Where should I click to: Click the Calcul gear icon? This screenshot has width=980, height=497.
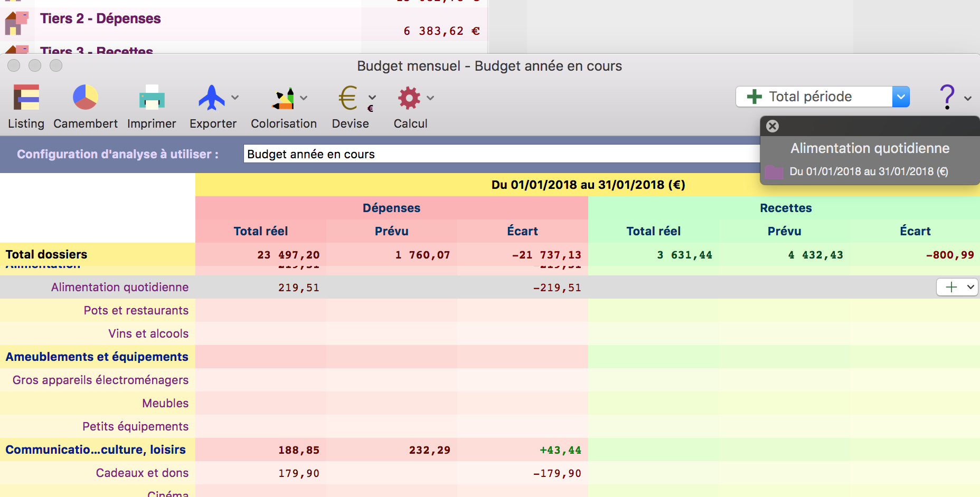point(409,98)
